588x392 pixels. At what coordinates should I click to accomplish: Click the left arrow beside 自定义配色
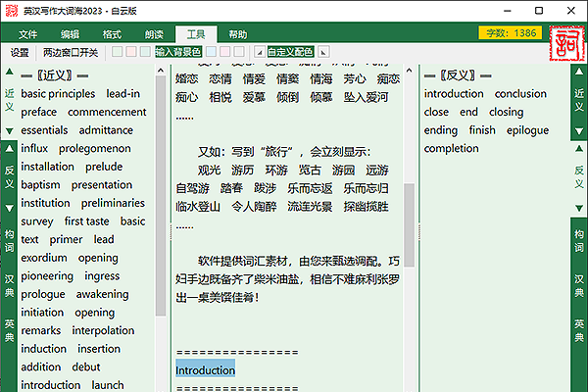pyautogui.click(x=260, y=52)
